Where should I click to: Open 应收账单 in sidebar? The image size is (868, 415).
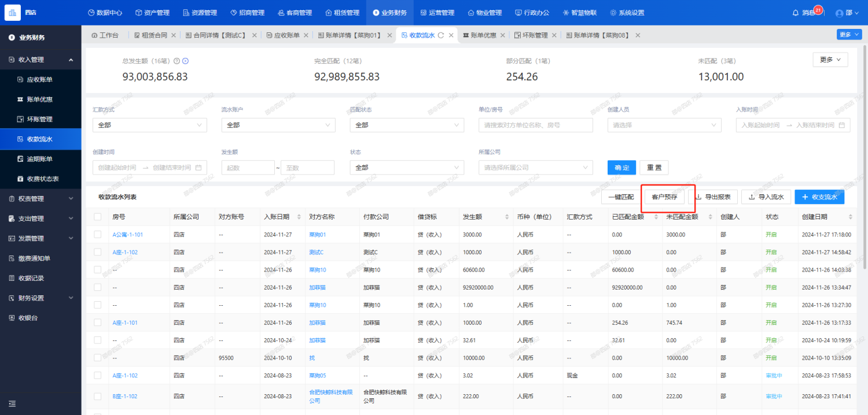click(x=41, y=79)
